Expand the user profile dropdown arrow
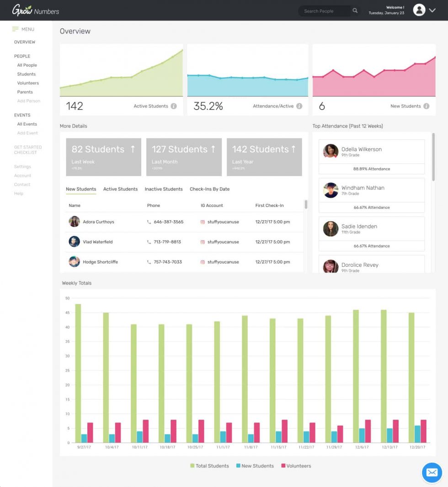The image size is (448, 487). pyautogui.click(x=432, y=11)
